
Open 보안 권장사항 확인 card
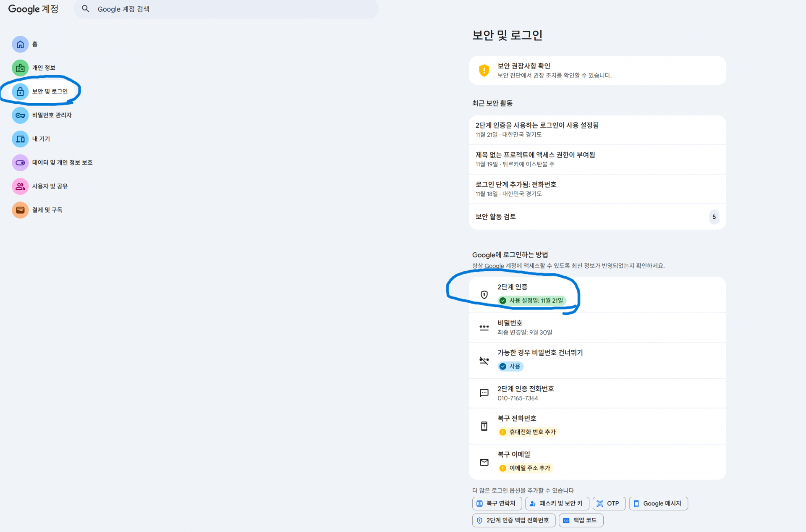tap(597, 71)
